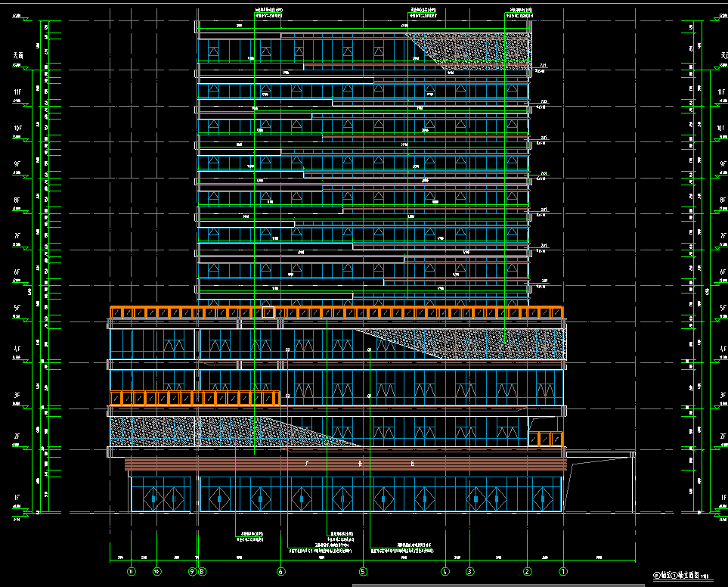Viewport: 728px width, 587px height.
Task: Click the small orange panels at 2F right
Action: [x=546, y=438]
